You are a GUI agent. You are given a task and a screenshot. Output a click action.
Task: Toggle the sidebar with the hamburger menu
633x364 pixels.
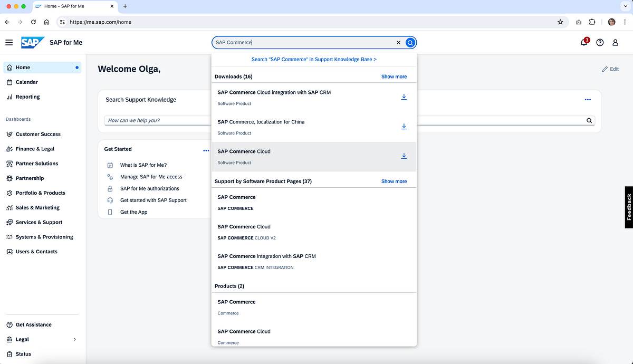click(x=9, y=42)
